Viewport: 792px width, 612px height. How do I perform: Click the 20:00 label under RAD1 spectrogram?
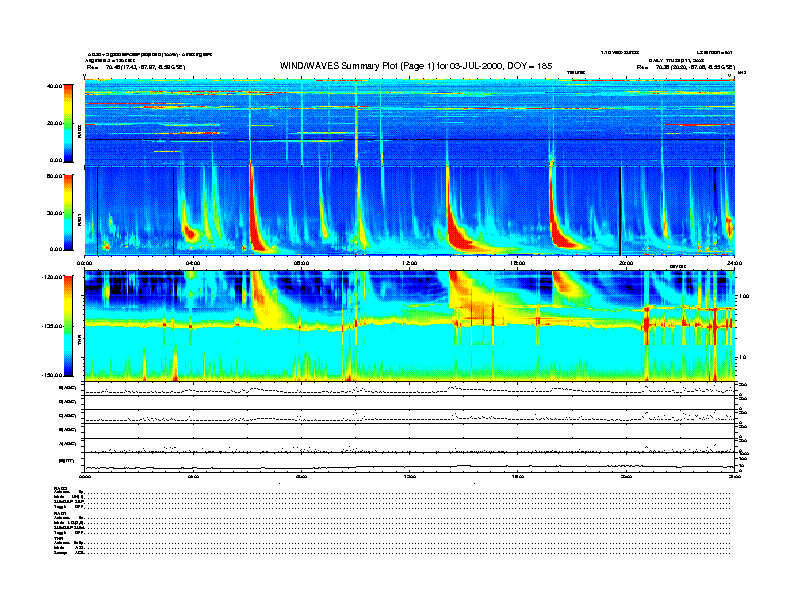click(626, 263)
